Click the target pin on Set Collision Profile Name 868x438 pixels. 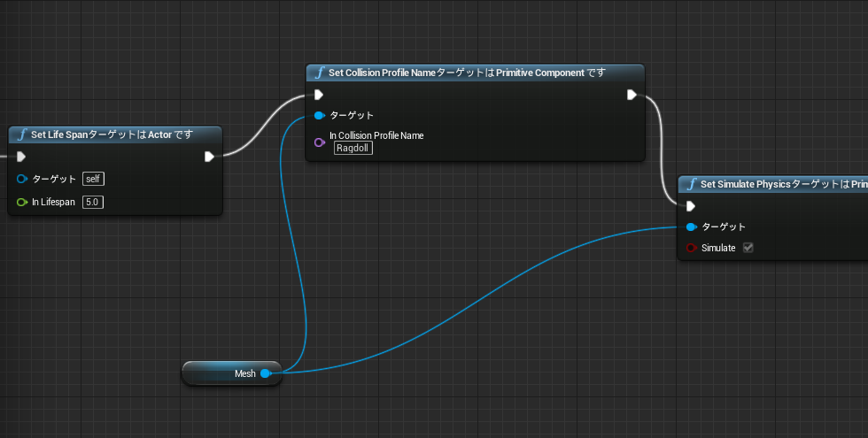coord(320,116)
